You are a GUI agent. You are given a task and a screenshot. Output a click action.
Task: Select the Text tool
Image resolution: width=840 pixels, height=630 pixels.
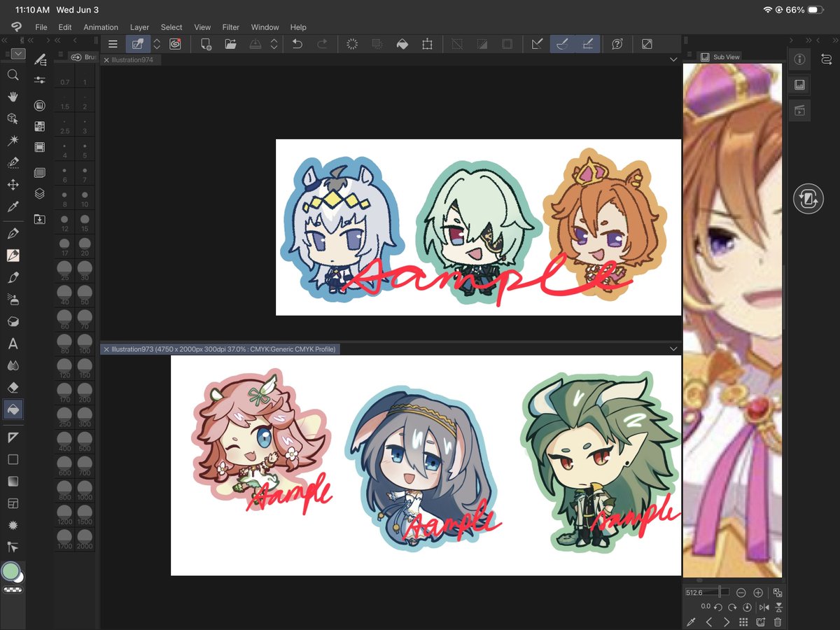[x=13, y=344]
